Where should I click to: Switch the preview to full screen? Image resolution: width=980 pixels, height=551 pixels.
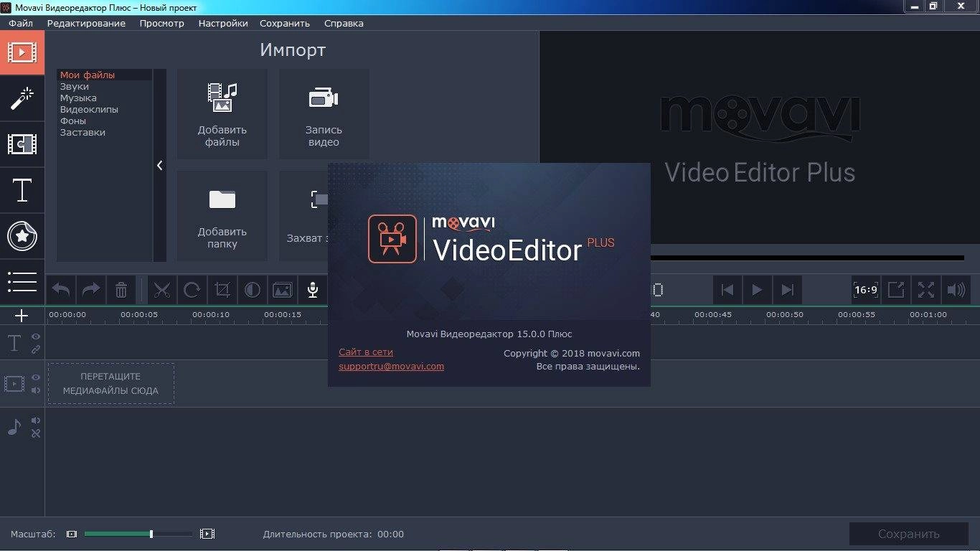[926, 290]
